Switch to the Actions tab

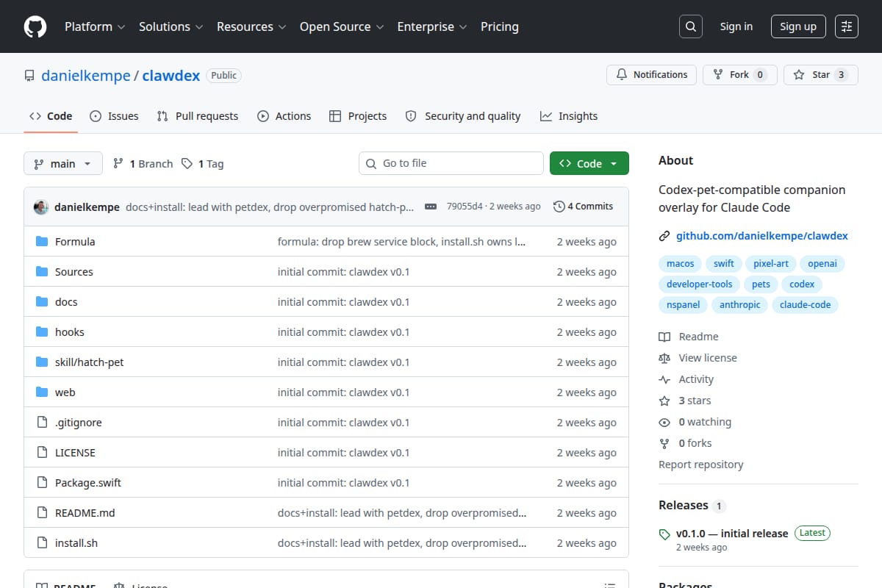tap(284, 116)
